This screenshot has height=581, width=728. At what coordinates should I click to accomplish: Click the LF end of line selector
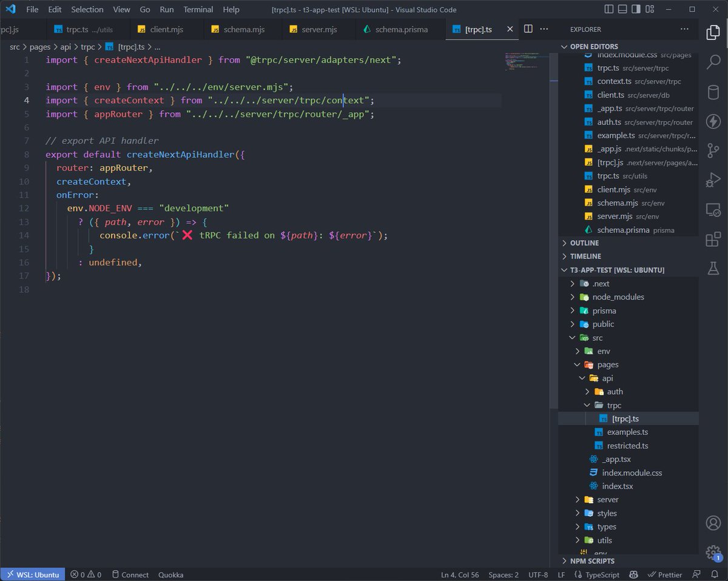click(x=561, y=574)
